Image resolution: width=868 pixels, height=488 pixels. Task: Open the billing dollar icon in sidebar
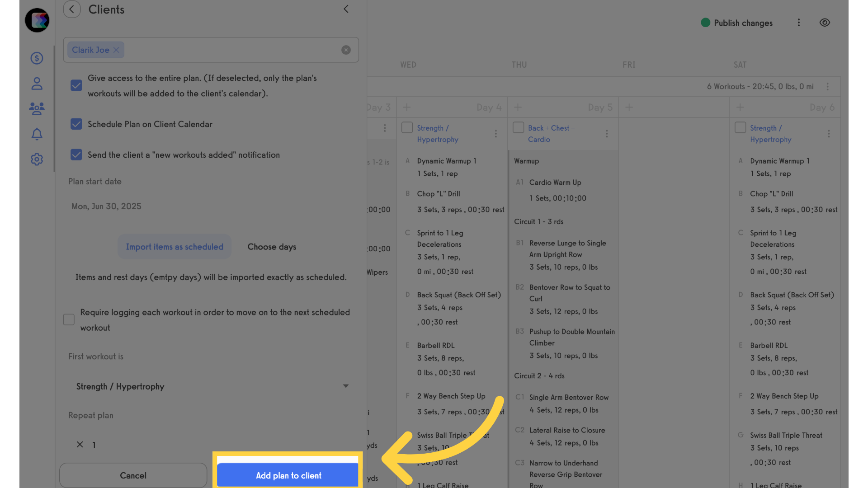pyautogui.click(x=37, y=58)
